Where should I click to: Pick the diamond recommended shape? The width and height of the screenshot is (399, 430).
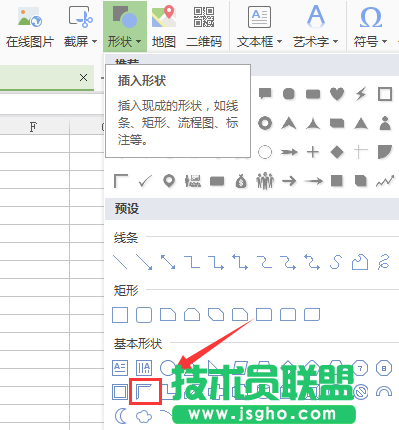337,152
